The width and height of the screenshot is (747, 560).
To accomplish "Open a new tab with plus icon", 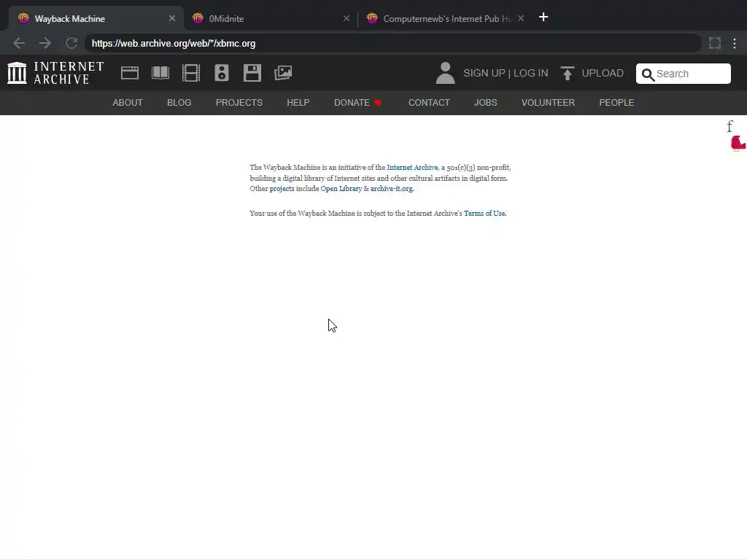I will [x=543, y=17].
